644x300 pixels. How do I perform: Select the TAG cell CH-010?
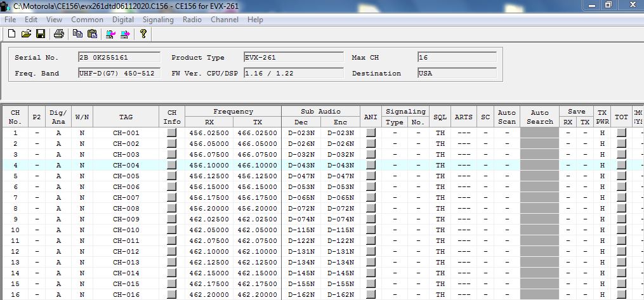(126, 230)
